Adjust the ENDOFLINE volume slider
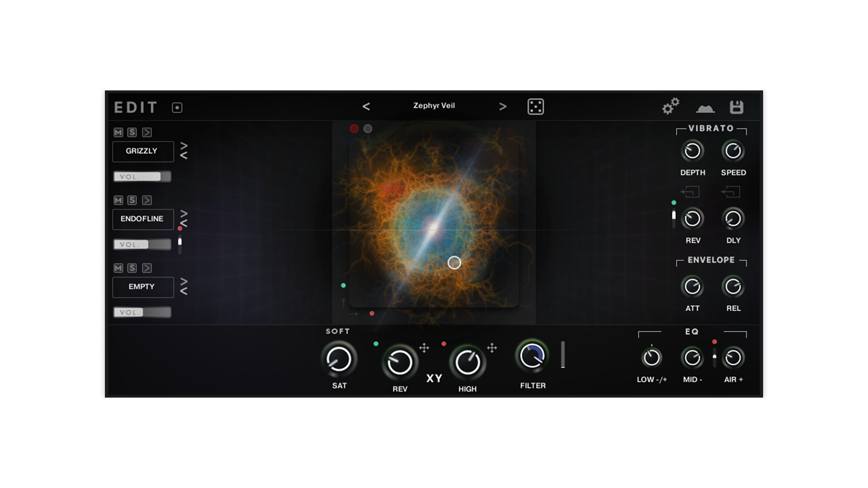 pyautogui.click(x=142, y=244)
